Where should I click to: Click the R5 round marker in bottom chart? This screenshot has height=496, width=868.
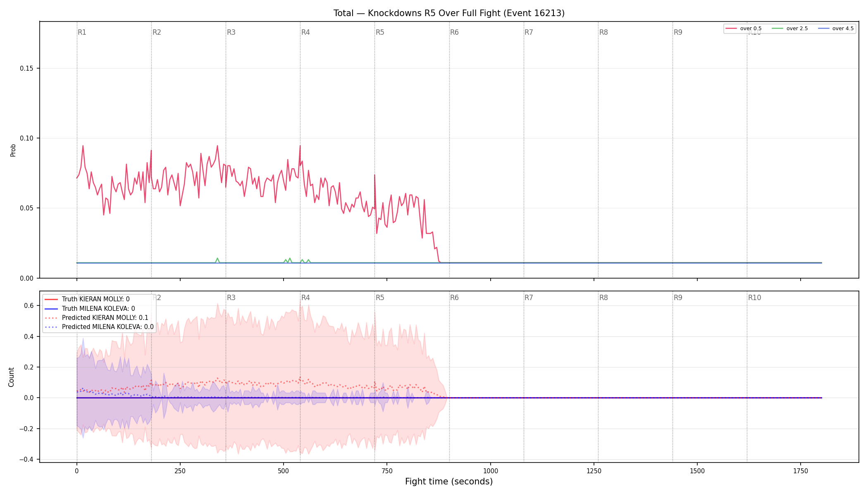[x=380, y=298]
